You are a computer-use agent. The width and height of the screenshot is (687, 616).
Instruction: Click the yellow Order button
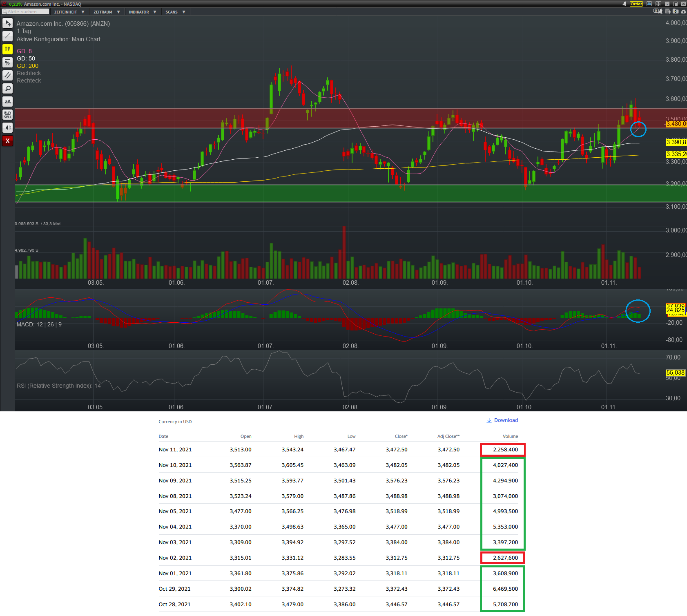636,4
